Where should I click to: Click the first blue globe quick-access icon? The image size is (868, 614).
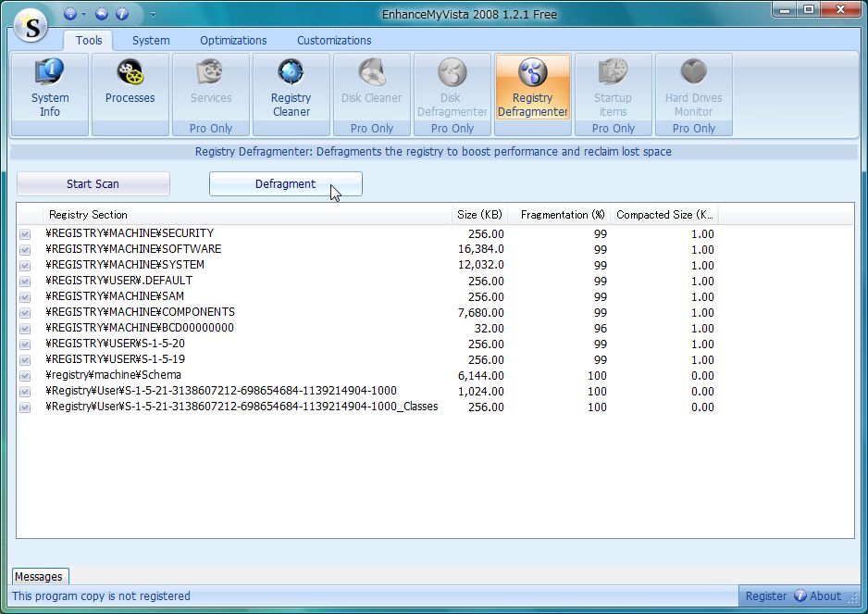pyautogui.click(x=70, y=14)
